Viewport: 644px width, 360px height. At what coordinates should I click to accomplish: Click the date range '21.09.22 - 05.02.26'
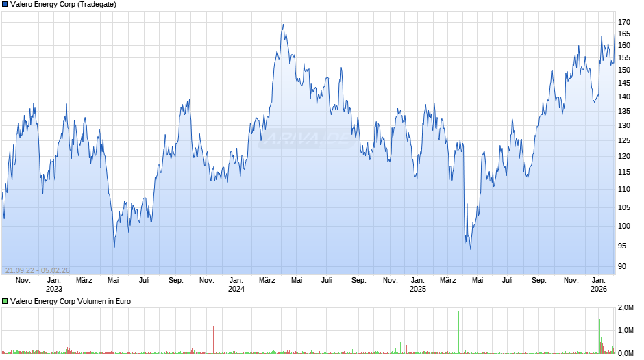38,270
